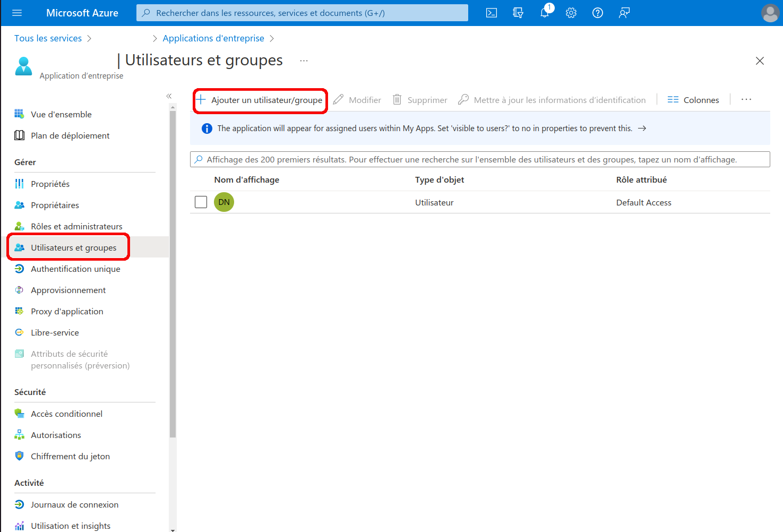Follow the arrow in info banner

tap(642, 128)
